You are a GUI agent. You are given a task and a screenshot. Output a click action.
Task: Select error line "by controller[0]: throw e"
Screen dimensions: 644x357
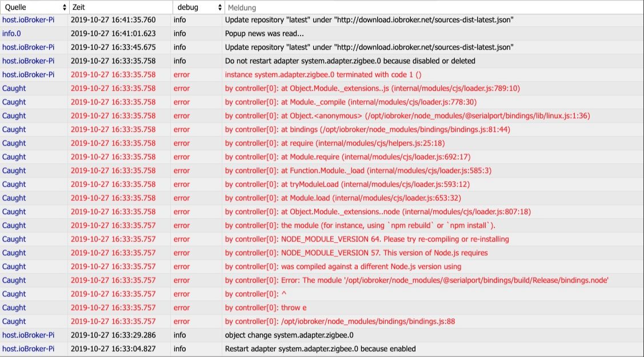[266, 308]
